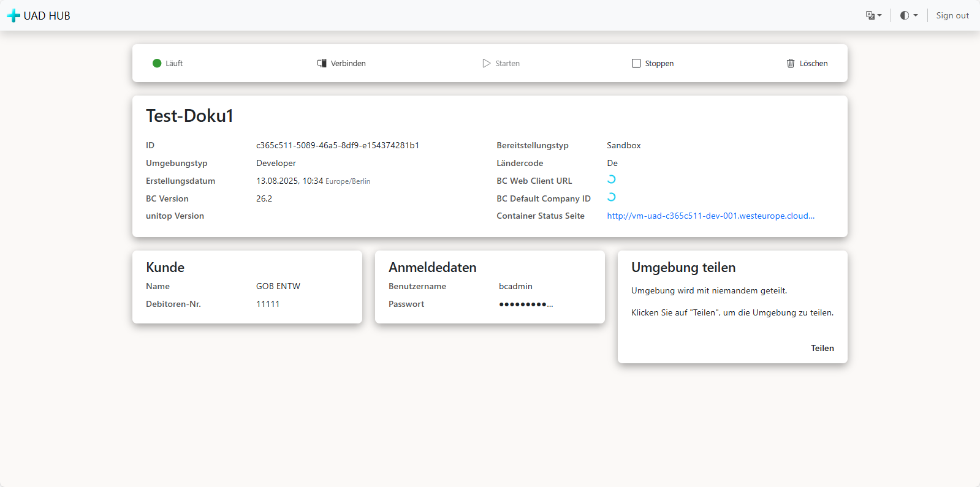Open the Container Status Seite link

(x=710, y=216)
